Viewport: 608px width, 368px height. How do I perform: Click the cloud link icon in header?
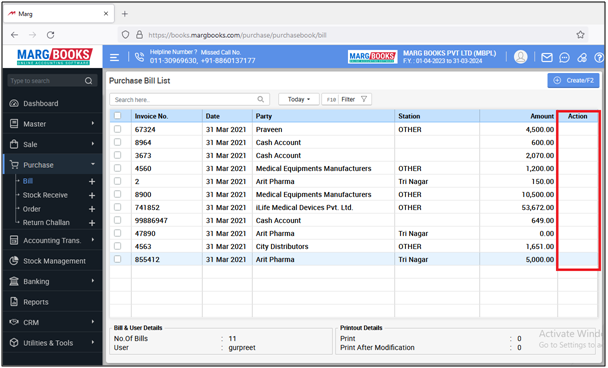pyautogui.click(x=582, y=57)
